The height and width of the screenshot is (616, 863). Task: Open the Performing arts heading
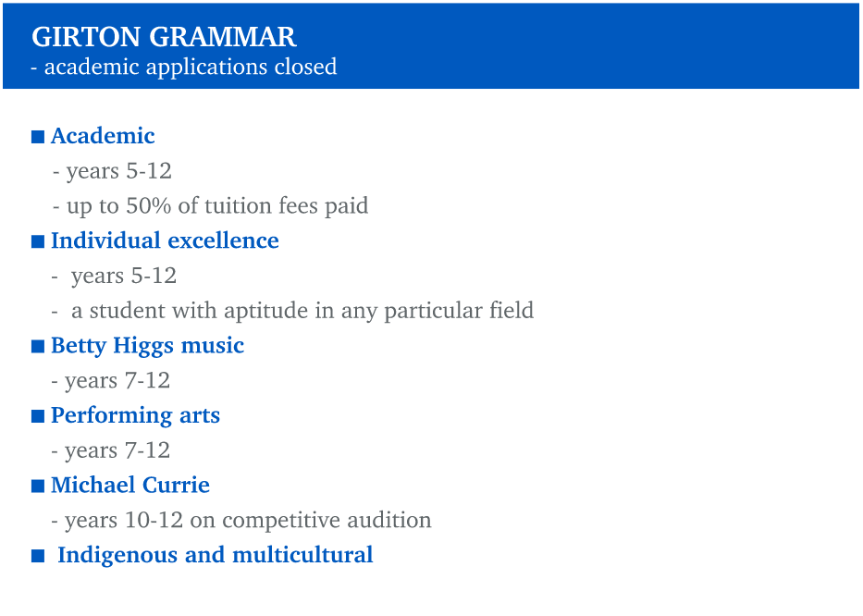click(135, 415)
